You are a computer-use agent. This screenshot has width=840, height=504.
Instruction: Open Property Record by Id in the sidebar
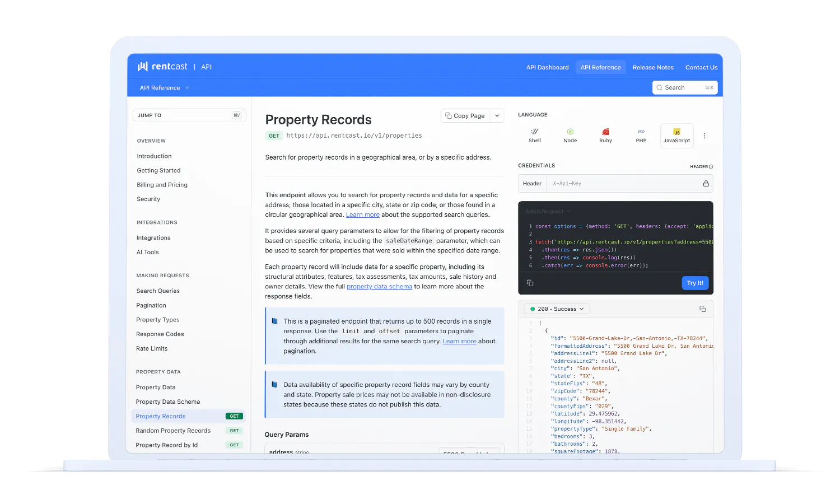pyautogui.click(x=166, y=446)
